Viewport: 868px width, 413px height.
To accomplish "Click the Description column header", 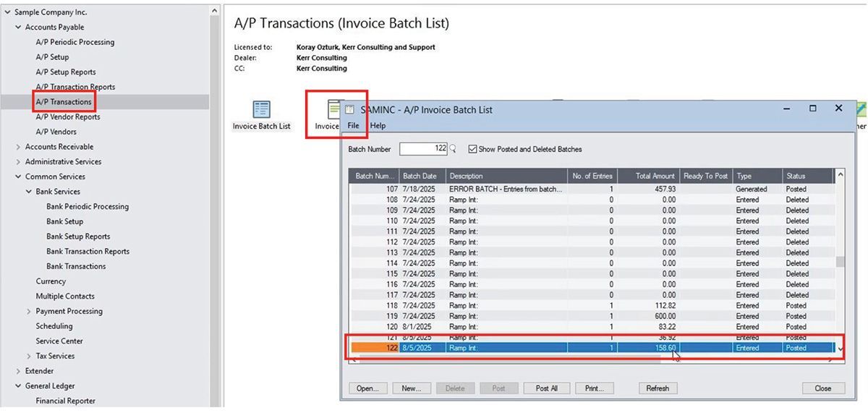I will 506,176.
